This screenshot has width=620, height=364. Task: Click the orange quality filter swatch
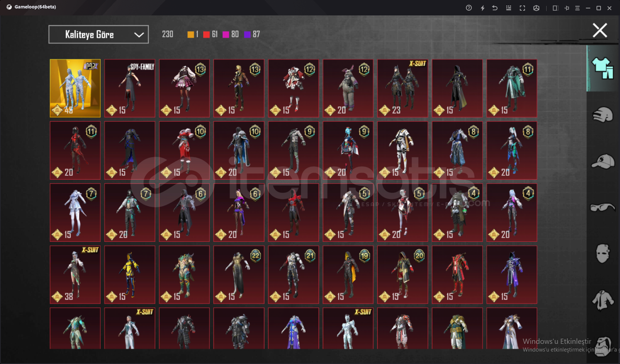tap(191, 34)
